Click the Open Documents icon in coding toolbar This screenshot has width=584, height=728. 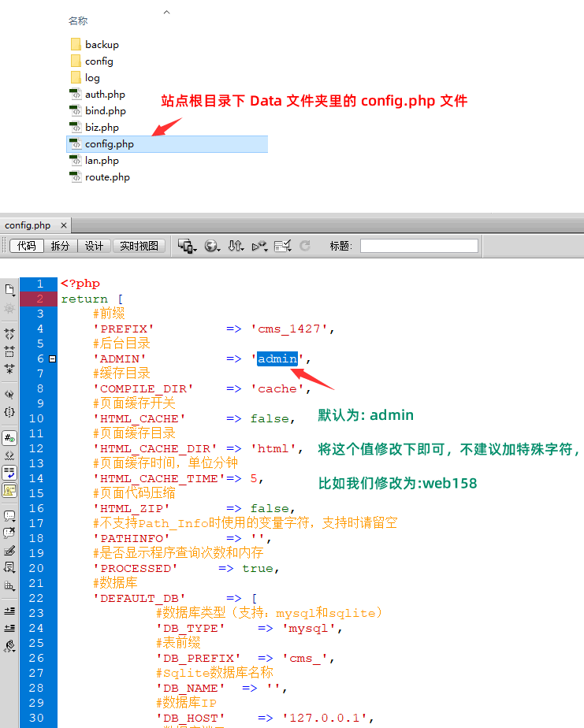[x=9, y=290]
